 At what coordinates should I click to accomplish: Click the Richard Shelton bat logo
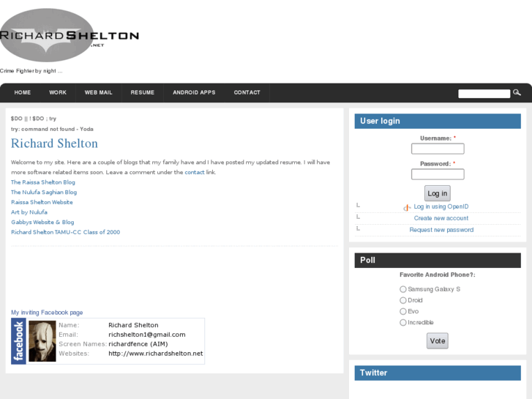coord(70,35)
